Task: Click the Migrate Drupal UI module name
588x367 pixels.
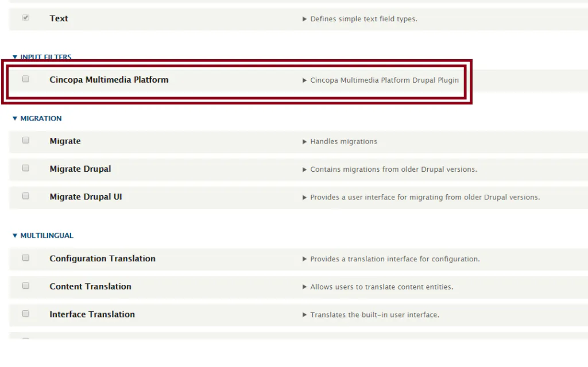Action: (x=86, y=196)
